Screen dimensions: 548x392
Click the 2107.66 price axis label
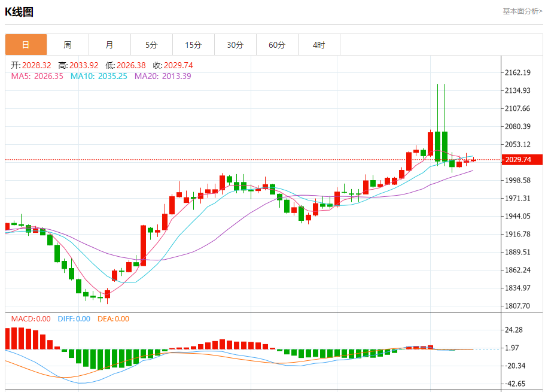coord(517,108)
